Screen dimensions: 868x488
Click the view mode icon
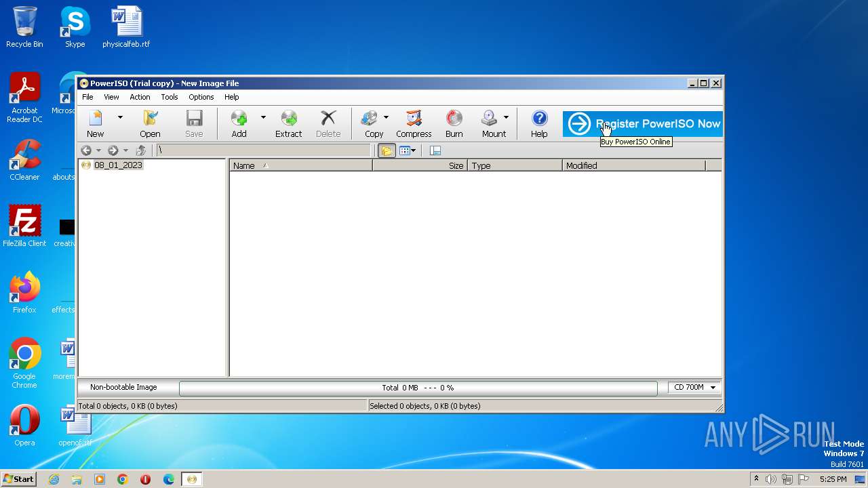[x=404, y=150]
